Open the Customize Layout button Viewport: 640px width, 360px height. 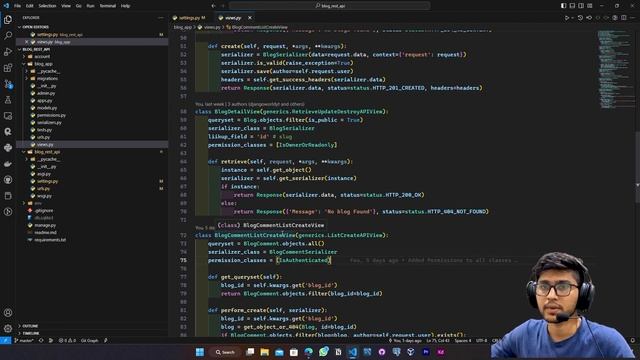(x=590, y=6)
